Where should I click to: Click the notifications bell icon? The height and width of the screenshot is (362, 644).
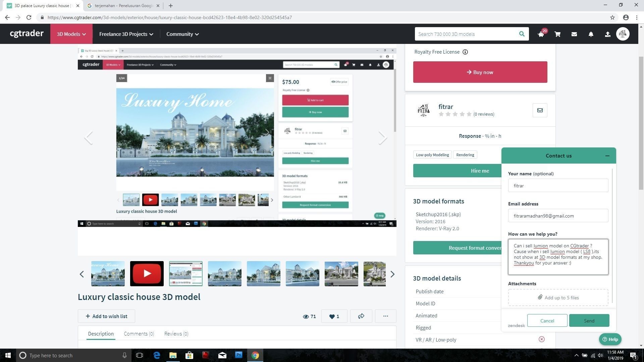pos(591,34)
